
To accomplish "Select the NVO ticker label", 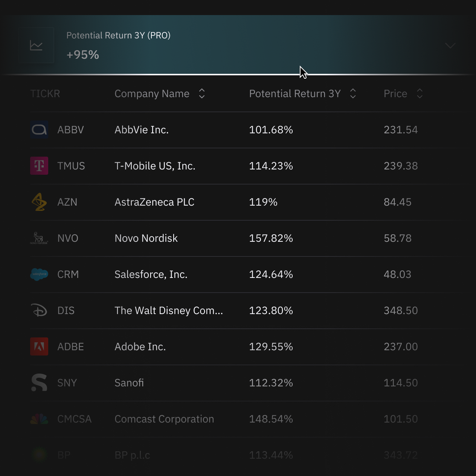I will tap(68, 238).
